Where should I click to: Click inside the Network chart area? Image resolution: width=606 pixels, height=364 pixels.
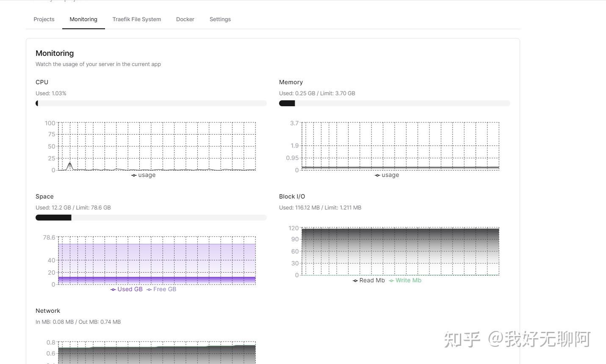(157, 351)
